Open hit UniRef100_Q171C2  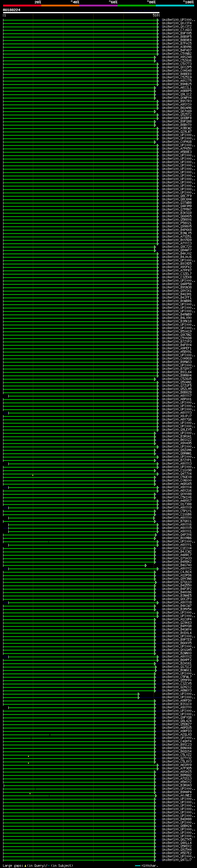point(177,667)
